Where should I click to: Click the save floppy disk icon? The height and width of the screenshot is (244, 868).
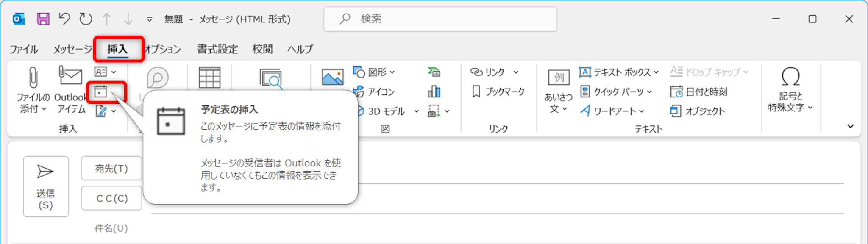pos(43,19)
